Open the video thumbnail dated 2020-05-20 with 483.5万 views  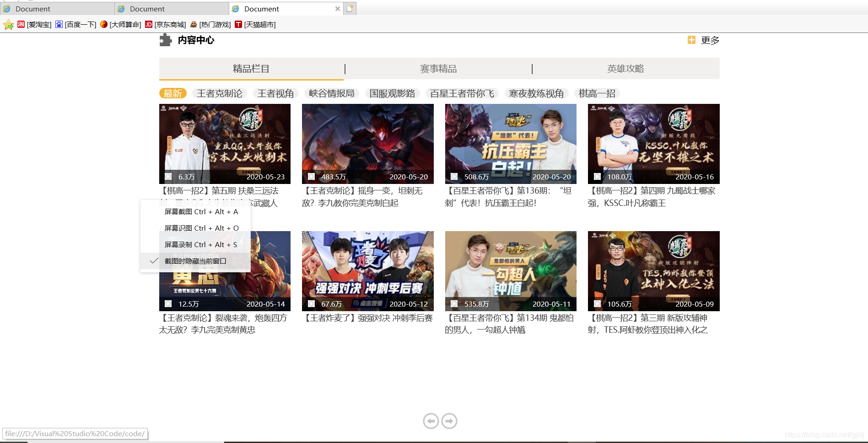coord(367,144)
